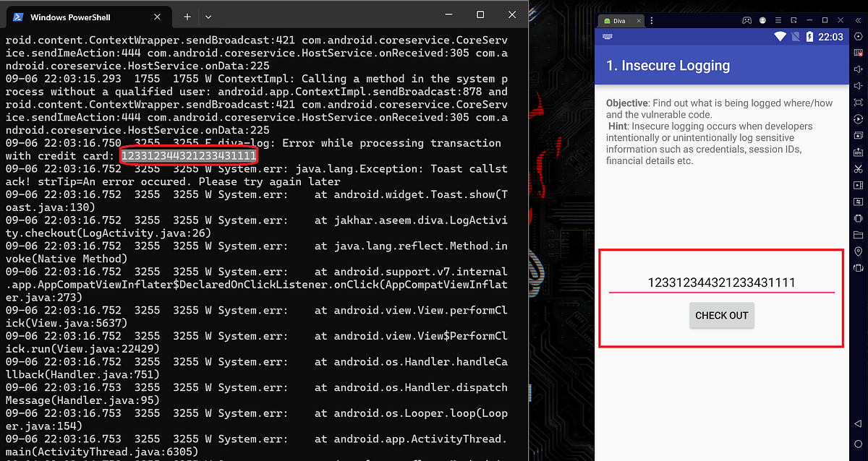Switch to the Diva emulator tab
The width and height of the screenshot is (868, 461).
click(x=618, y=20)
